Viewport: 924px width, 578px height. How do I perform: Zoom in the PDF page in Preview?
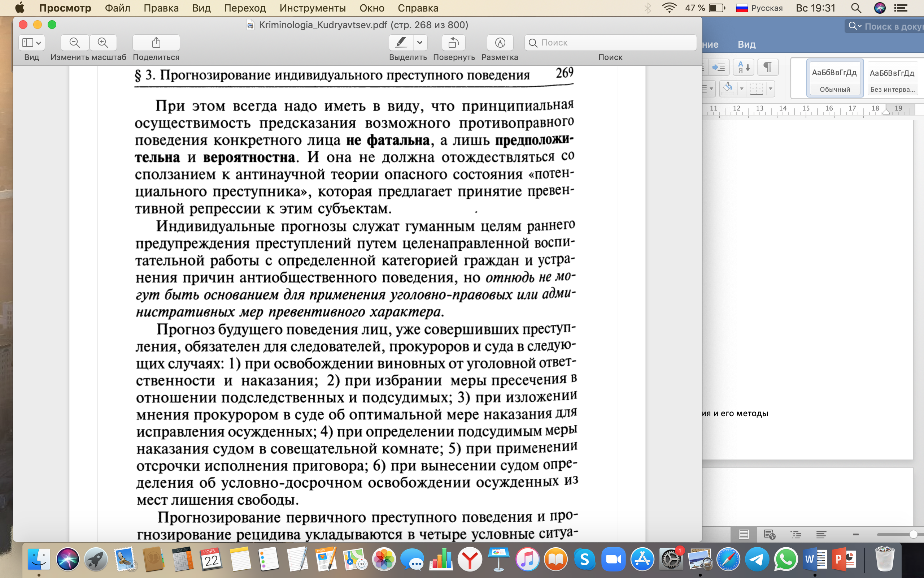pos(103,42)
